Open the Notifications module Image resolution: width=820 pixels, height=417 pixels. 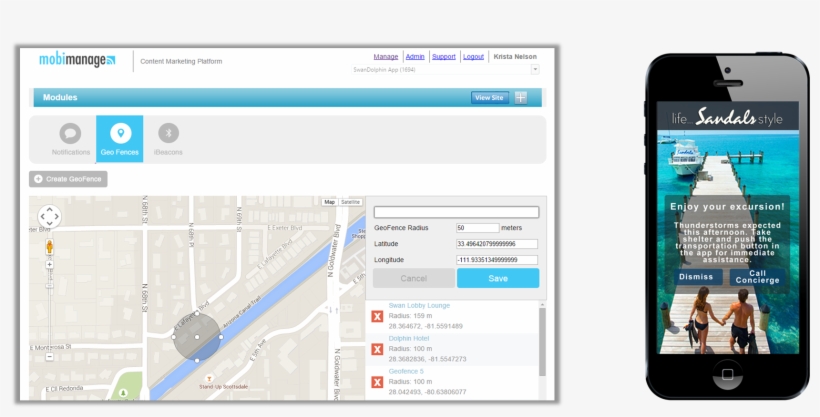point(71,139)
